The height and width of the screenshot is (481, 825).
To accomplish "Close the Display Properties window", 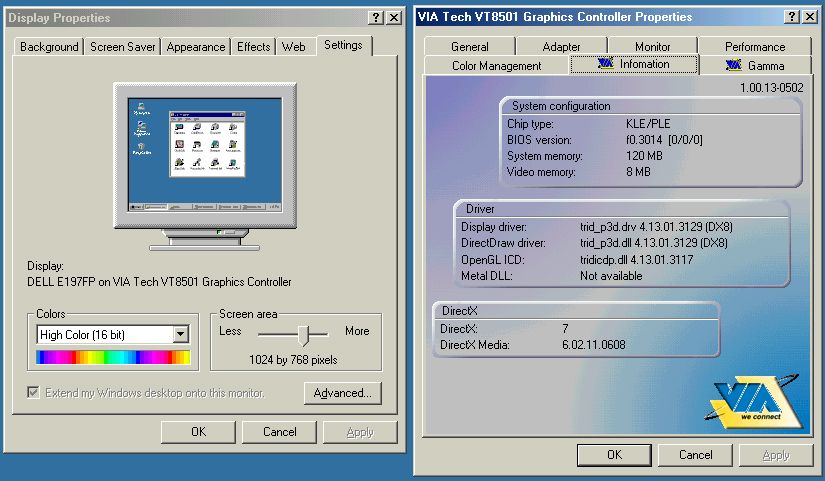I will point(394,17).
